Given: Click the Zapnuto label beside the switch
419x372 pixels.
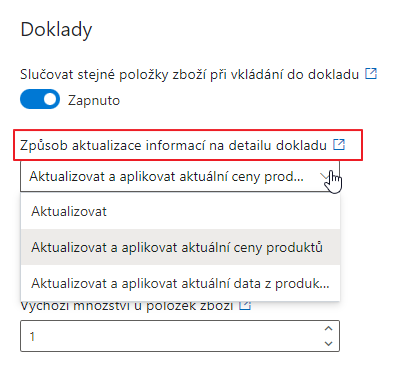Looking at the screenshot, I should pyautogui.click(x=94, y=100).
